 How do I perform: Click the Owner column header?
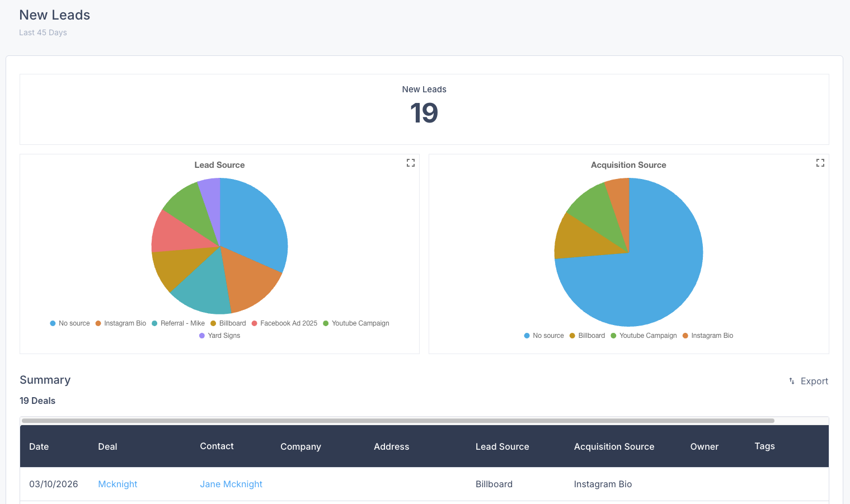(x=704, y=446)
